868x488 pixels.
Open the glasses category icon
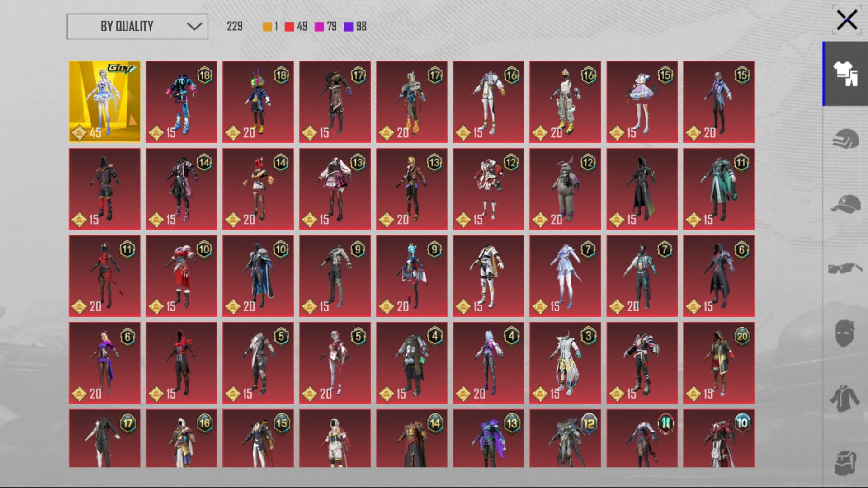(845, 268)
